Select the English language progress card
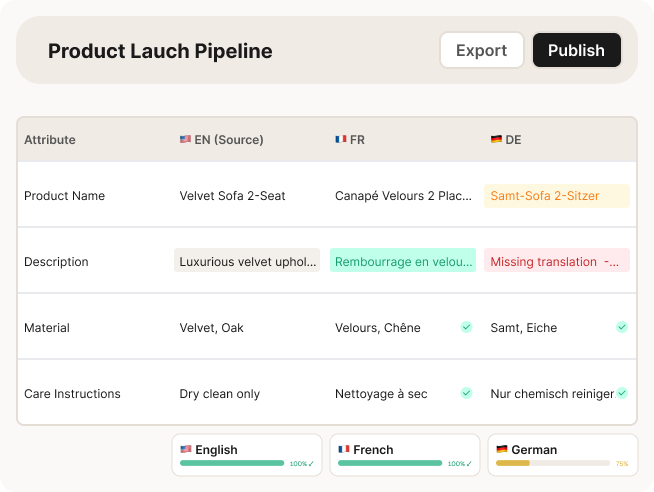The width and height of the screenshot is (654, 492). [x=247, y=455]
